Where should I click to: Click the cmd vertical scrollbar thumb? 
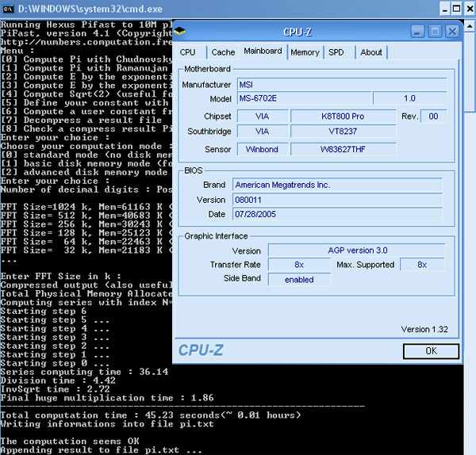[470, 72]
